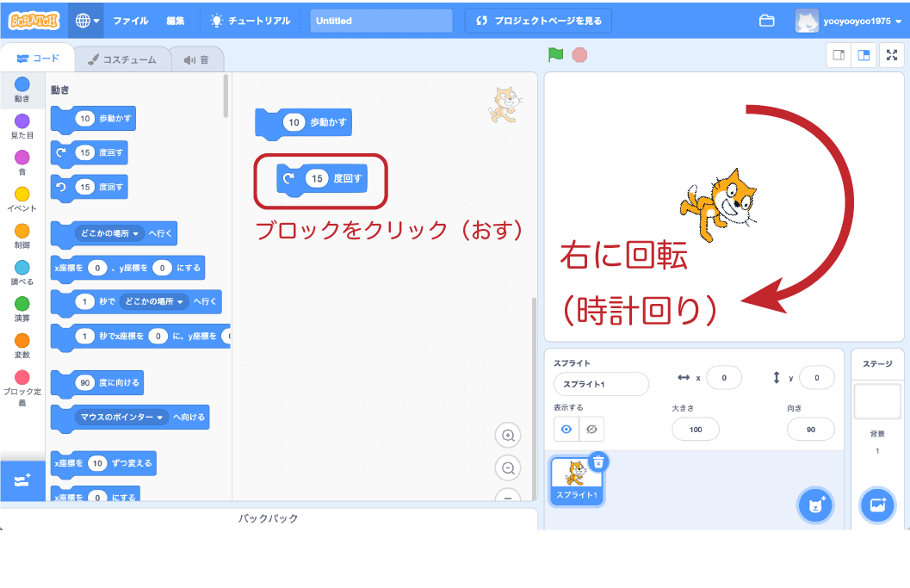Switch to small stage layout
The width and height of the screenshot is (910, 588).
tap(839, 55)
